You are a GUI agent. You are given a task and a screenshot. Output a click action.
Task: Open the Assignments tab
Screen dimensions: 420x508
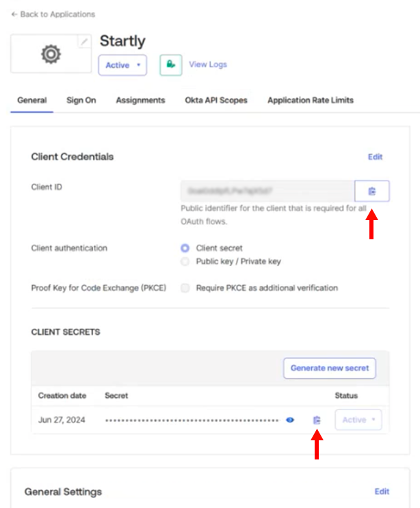[141, 101]
